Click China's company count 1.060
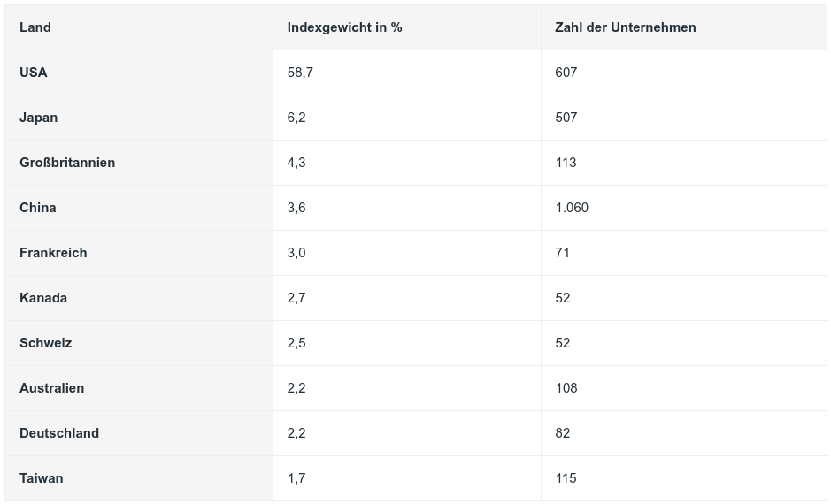Image resolution: width=831 pixels, height=504 pixels. (572, 208)
